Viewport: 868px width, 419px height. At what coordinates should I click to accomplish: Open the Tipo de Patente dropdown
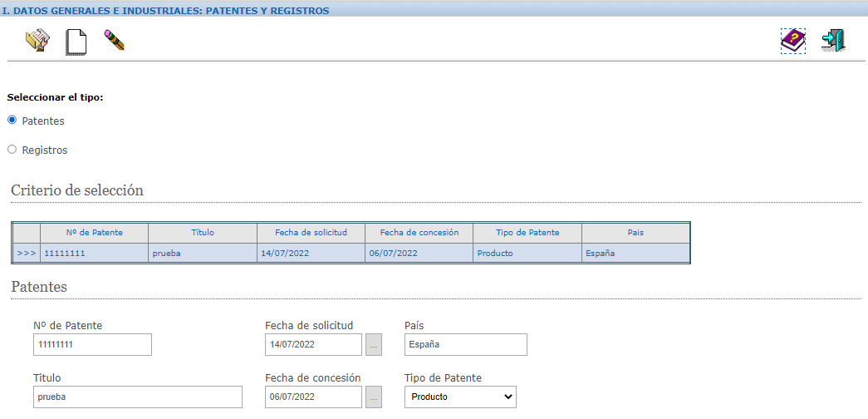pos(460,397)
